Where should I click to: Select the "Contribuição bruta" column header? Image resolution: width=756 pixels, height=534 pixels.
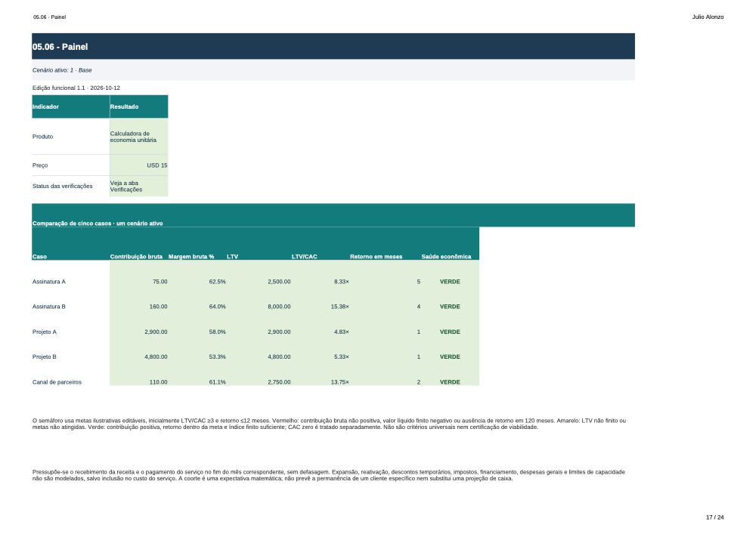(136, 257)
